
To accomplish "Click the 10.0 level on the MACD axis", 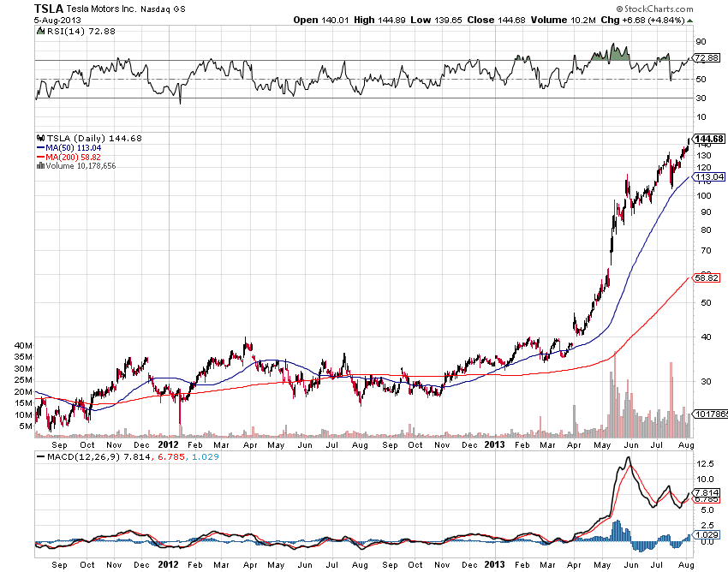I will pyautogui.click(x=705, y=480).
